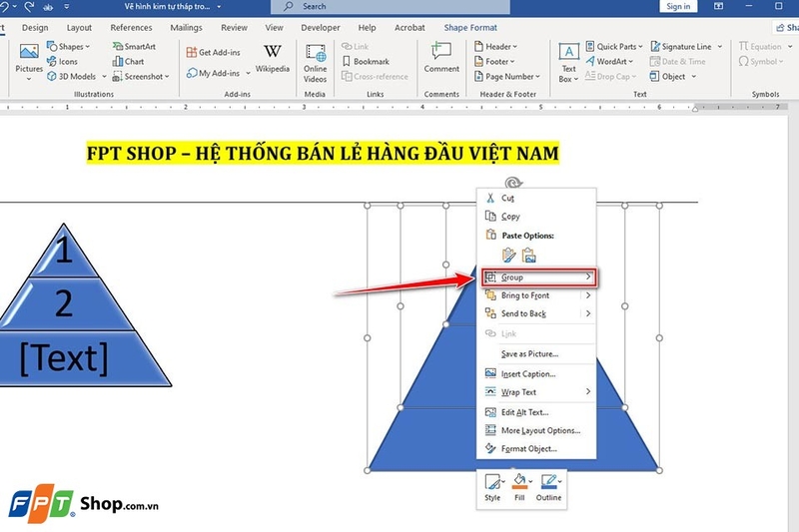This screenshot has width=799, height=532.
Task: Open More Layout Options
Action: point(536,431)
